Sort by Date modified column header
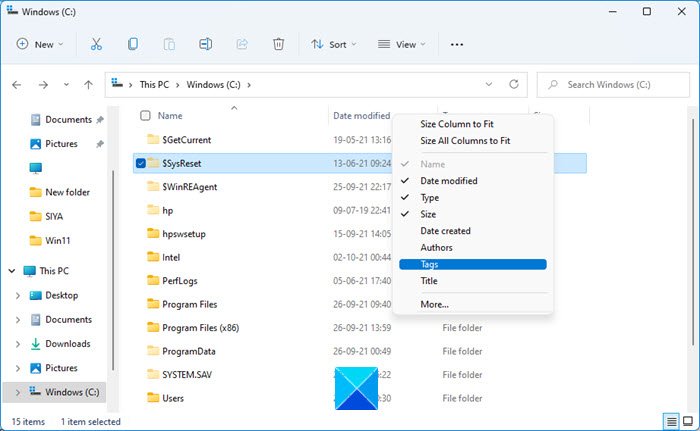 click(x=361, y=116)
